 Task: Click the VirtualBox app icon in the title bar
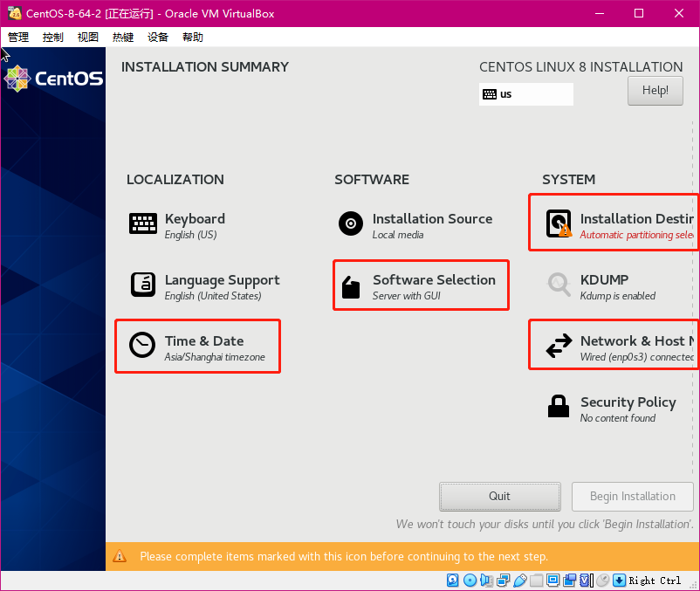coord(15,13)
